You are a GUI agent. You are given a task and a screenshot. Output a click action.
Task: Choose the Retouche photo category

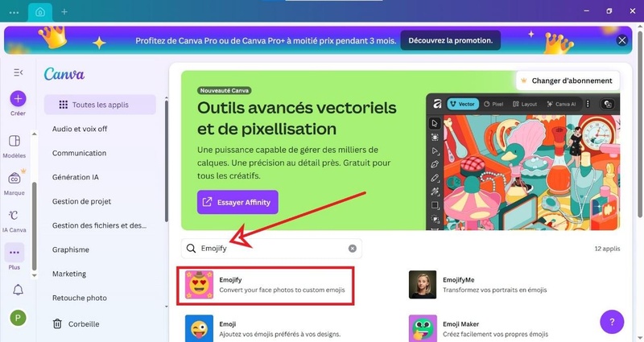pos(79,298)
